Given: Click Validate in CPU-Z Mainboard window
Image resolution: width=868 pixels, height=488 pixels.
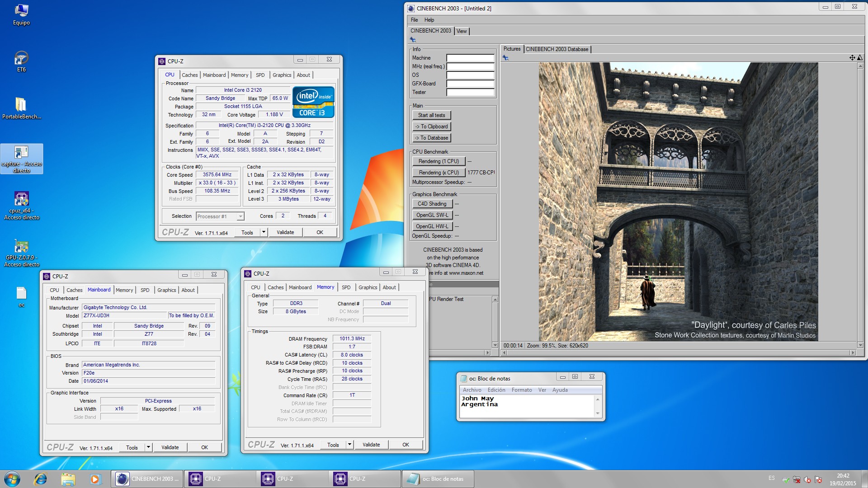Looking at the screenshot, I should point(170,447).
